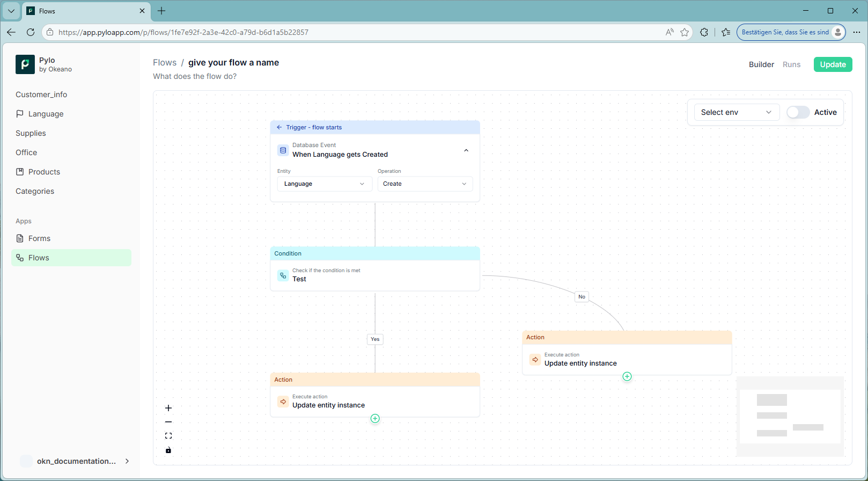Add step below the left Update entity action
This screenshot has height=481, width=868.
coord(375,419)
